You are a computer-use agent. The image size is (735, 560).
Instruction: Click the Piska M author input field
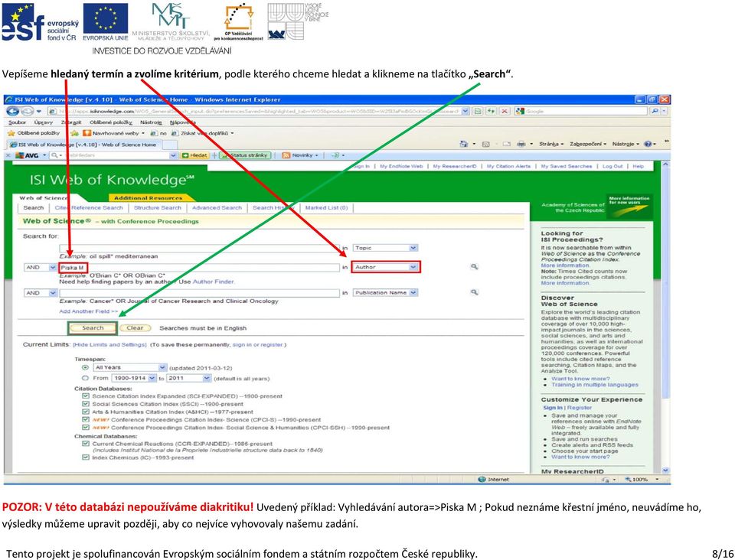click(199, 267)
